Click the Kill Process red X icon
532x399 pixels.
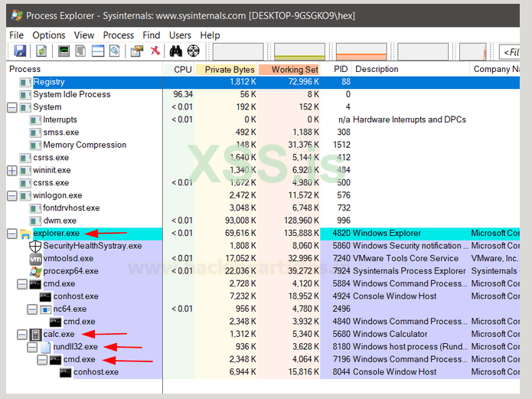coord(155,51)
